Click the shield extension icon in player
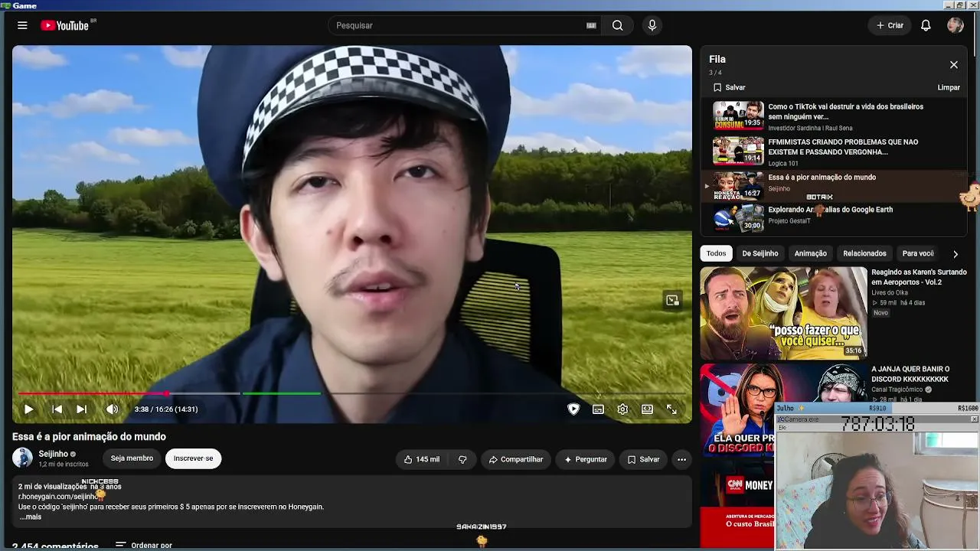The image size is (980, 551). (573, 409)
